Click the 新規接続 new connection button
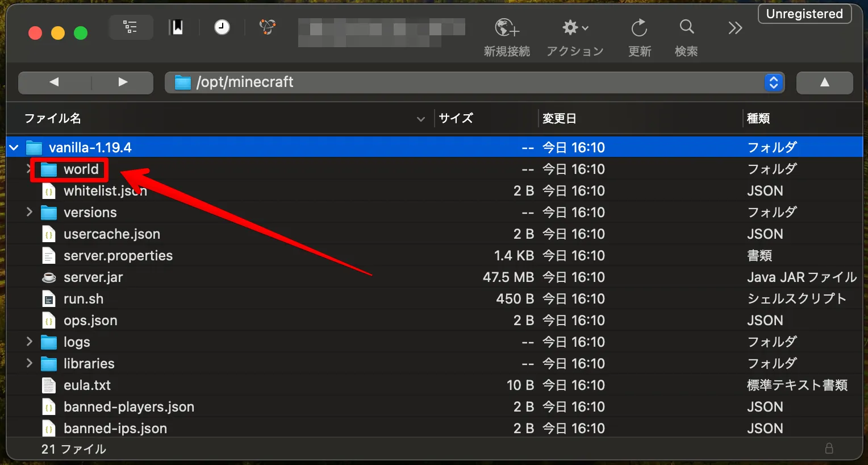 tap(507, 38)
